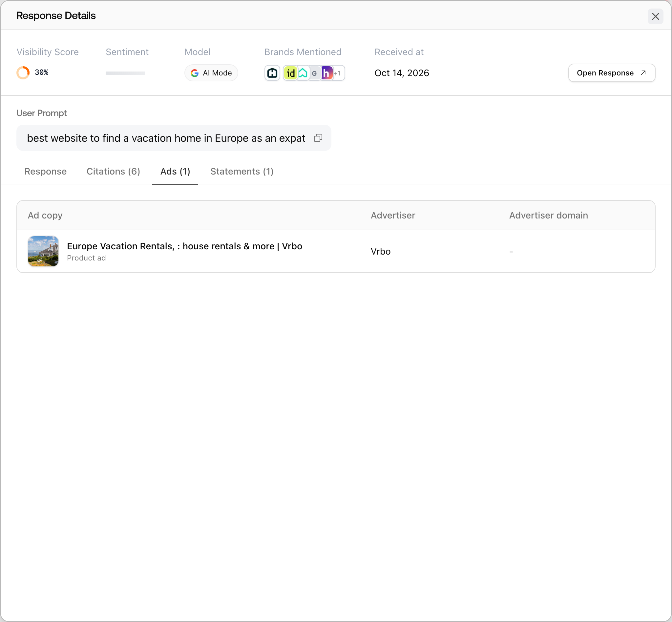Click the 'Oct 14, 2026' received date

402,73
